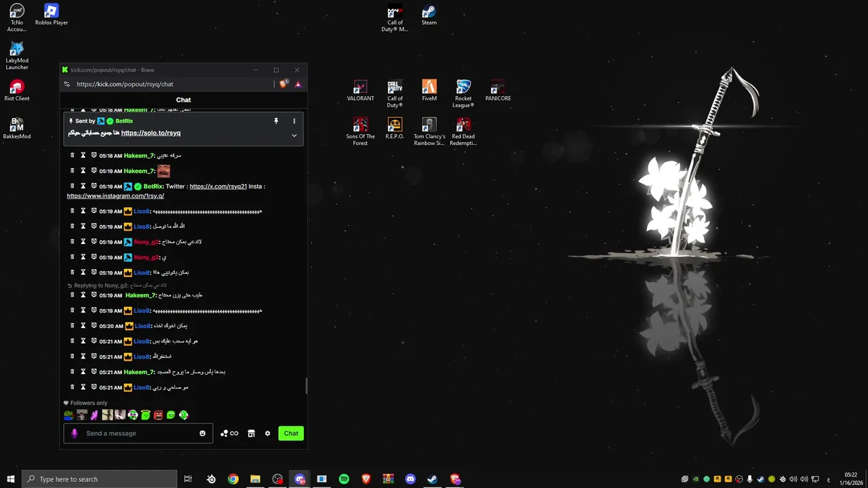Click Hakeem_7 username at 05:18 AM message
The width and height of the screenshot is (868, 488).
139,156
